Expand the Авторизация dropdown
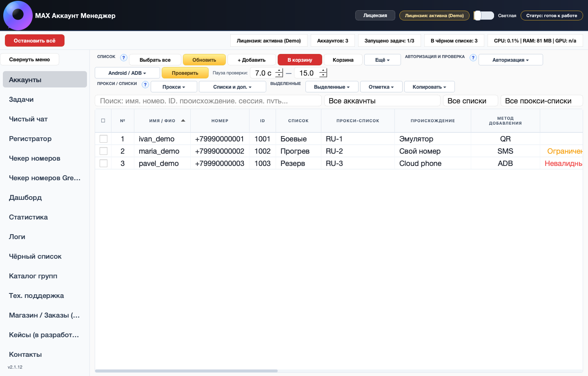Screen dimensions: 588x376 coord(510,59)
